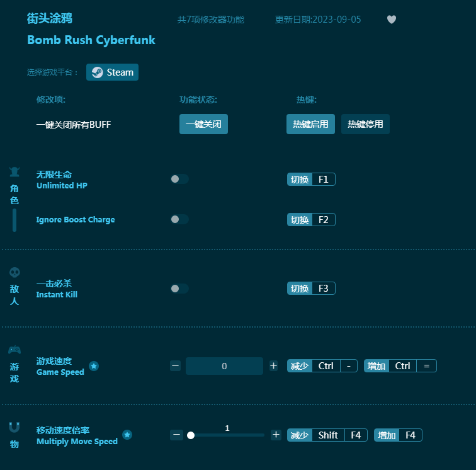476x470 pixels.
Task: Click the 一键关闭所有BUFF label
Action: pyautogui.click(x=74, y=125)
